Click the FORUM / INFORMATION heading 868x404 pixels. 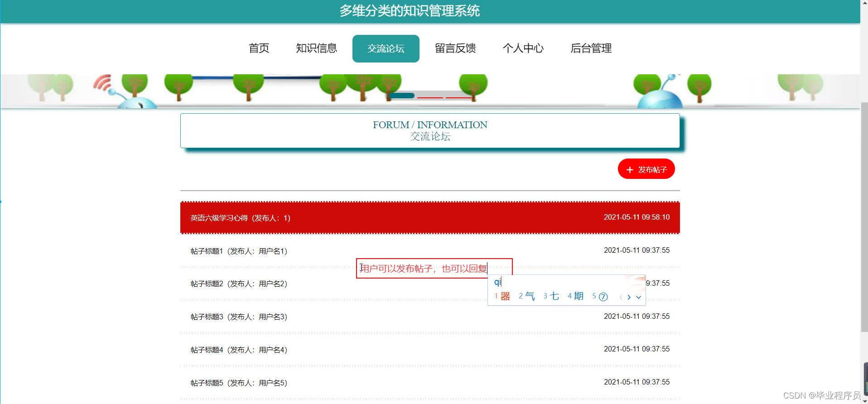point(430,125)
